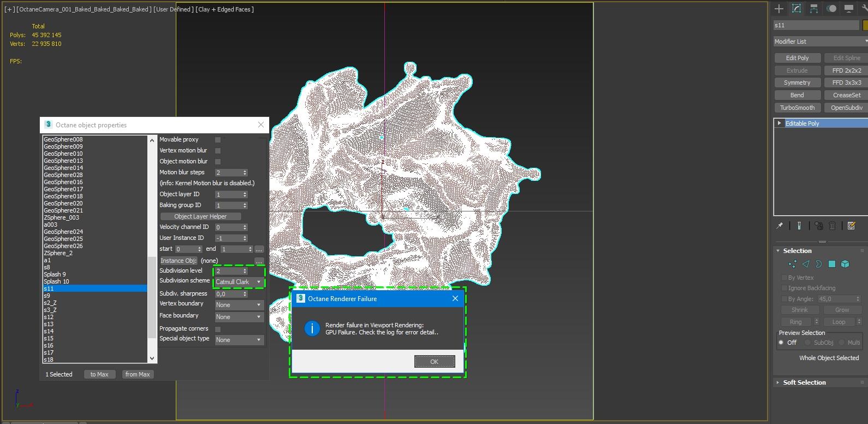The width and height of the screenshot is (868, 424).
Task: Select Polygon sub-object level icon
Action: [x=832, y=264]
